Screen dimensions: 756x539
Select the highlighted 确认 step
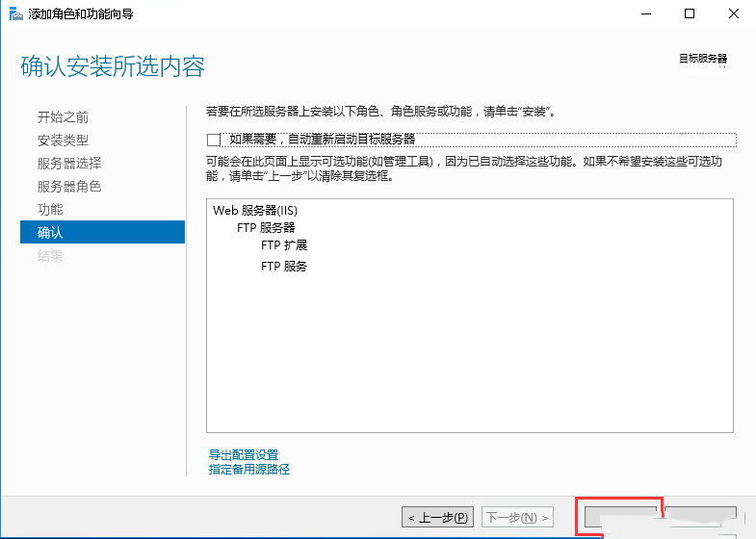click(102, 232)
